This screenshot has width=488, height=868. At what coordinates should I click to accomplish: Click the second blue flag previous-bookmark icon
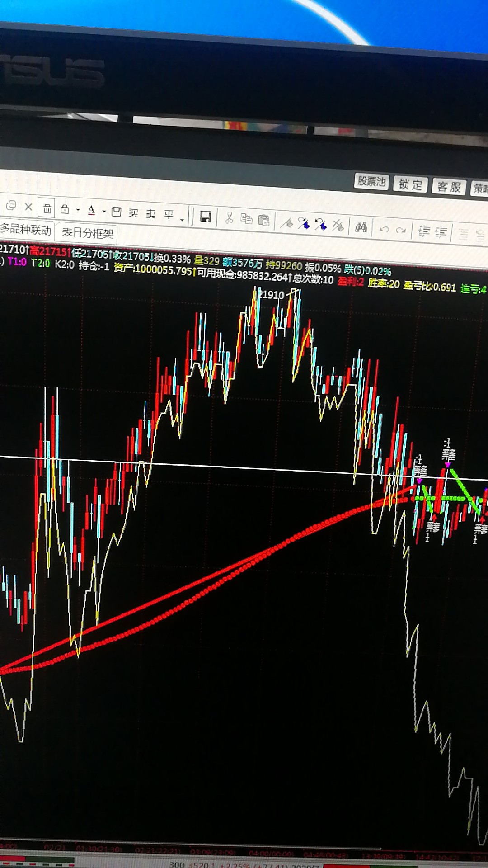pos(321,224)
